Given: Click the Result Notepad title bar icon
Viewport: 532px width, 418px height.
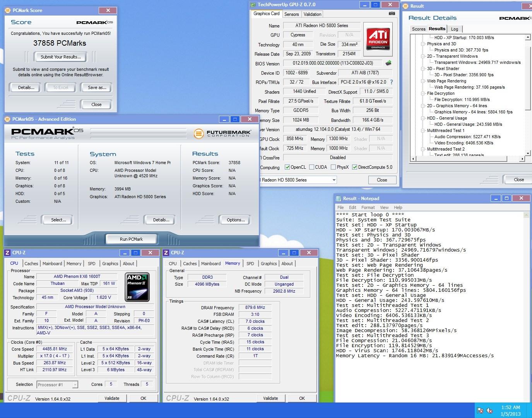Looking at the screenshot, I should click(x=338, y=199).
